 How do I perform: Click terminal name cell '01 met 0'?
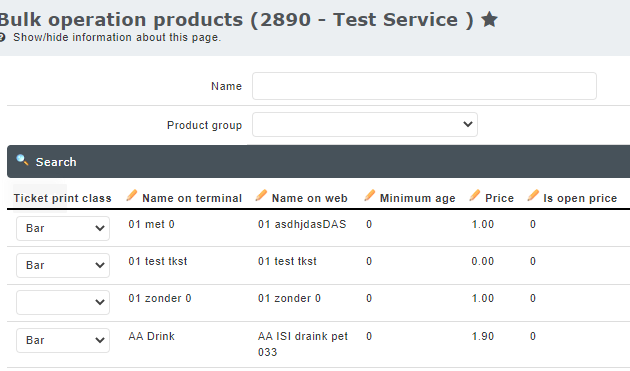pos(151,224)
